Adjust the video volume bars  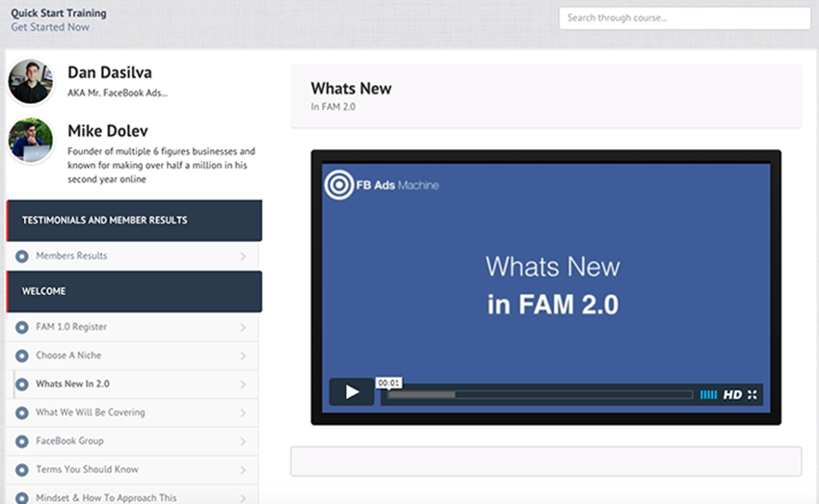tap(708, 395)
